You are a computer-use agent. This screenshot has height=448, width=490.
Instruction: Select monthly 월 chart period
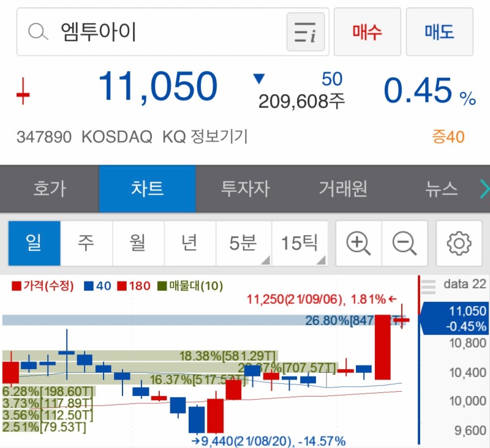[x=138, y=243]
